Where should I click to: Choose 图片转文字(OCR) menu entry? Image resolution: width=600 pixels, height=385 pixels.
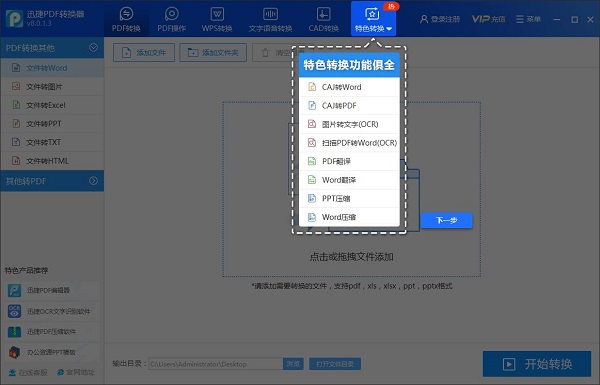[349, 124]
